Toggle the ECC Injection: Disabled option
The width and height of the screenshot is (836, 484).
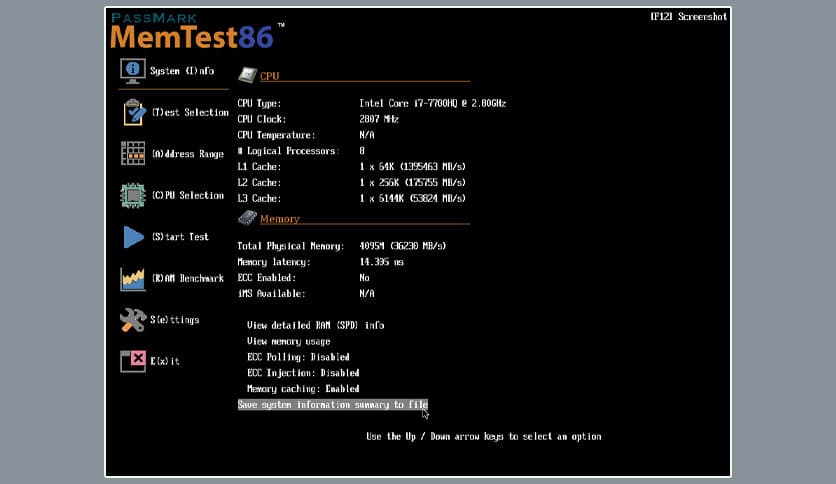click(303, 373)
